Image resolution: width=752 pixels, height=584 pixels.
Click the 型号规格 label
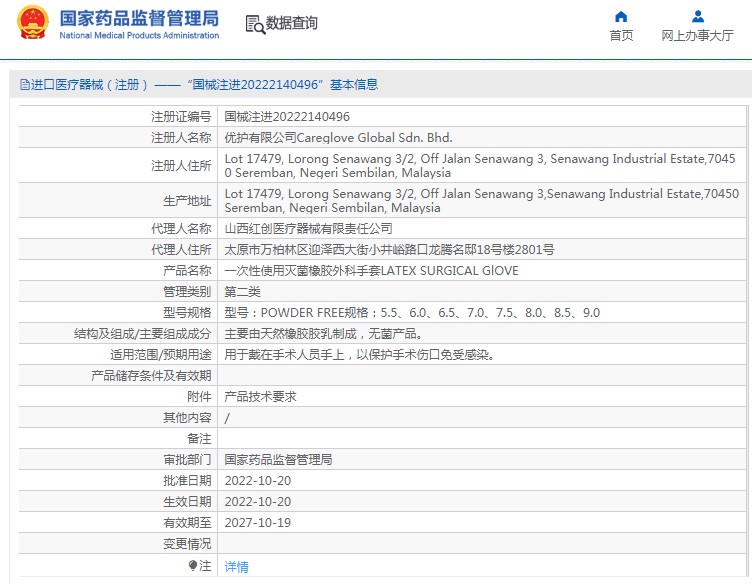187,313
